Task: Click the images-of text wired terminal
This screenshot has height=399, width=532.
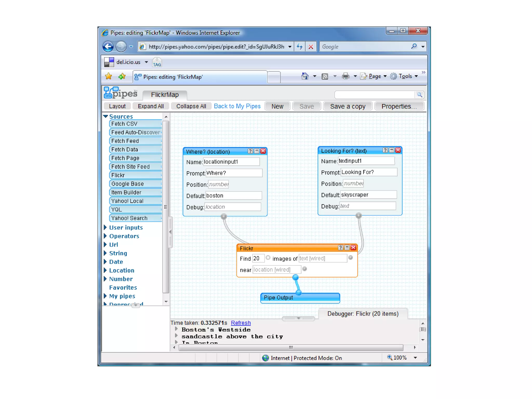Action: pos(350,258)
